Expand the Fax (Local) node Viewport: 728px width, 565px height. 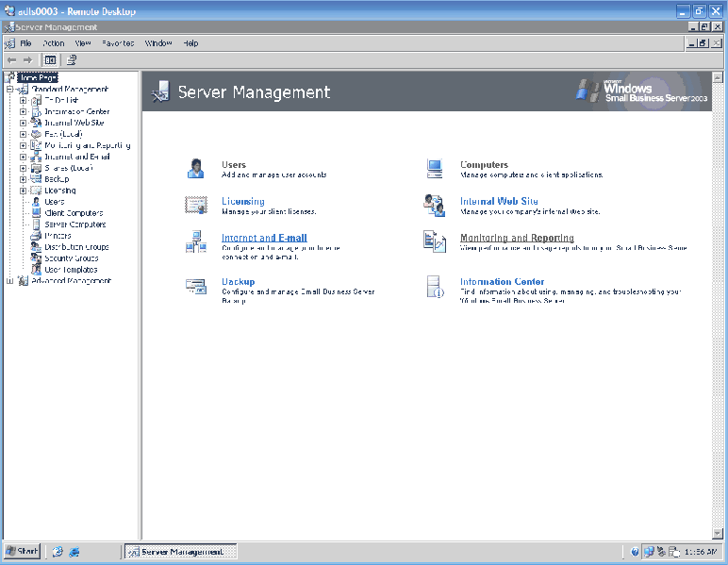[x=23, y=134]
